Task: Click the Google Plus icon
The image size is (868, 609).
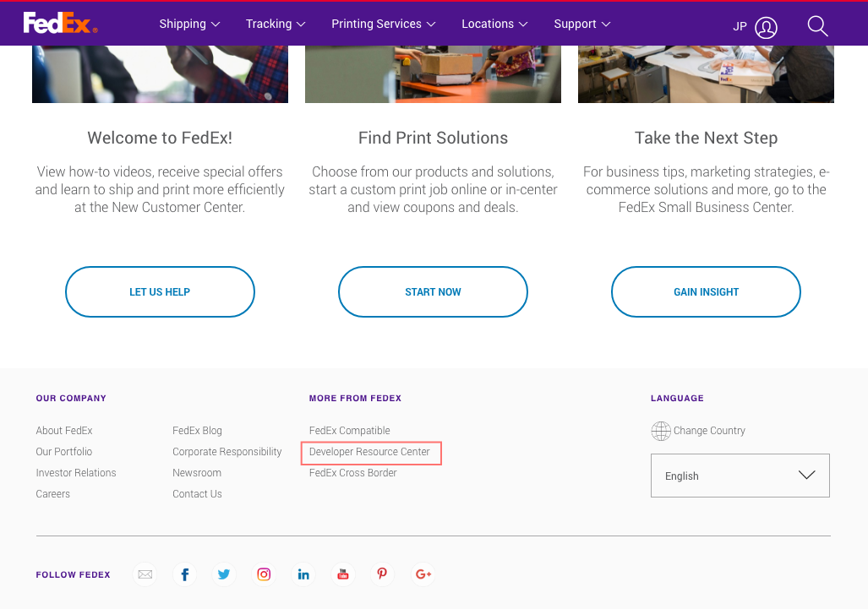Action: pyautogui.click(x=423, y=574)
